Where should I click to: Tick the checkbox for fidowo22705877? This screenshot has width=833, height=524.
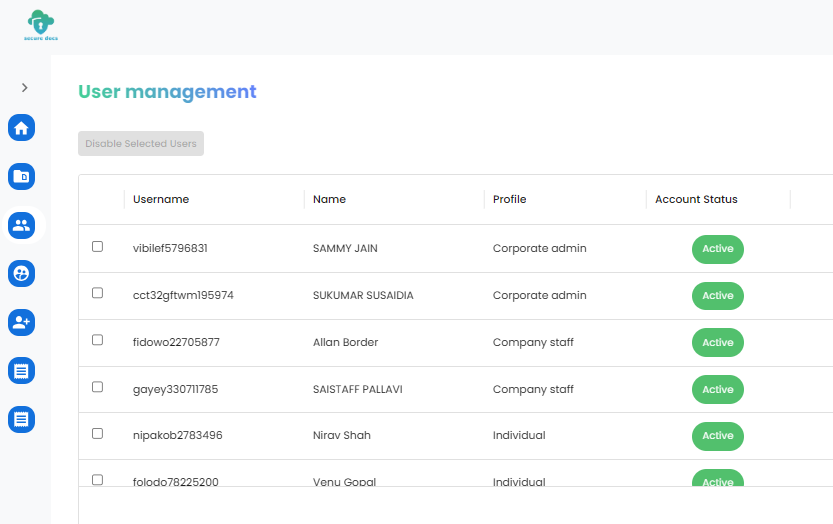97,340
